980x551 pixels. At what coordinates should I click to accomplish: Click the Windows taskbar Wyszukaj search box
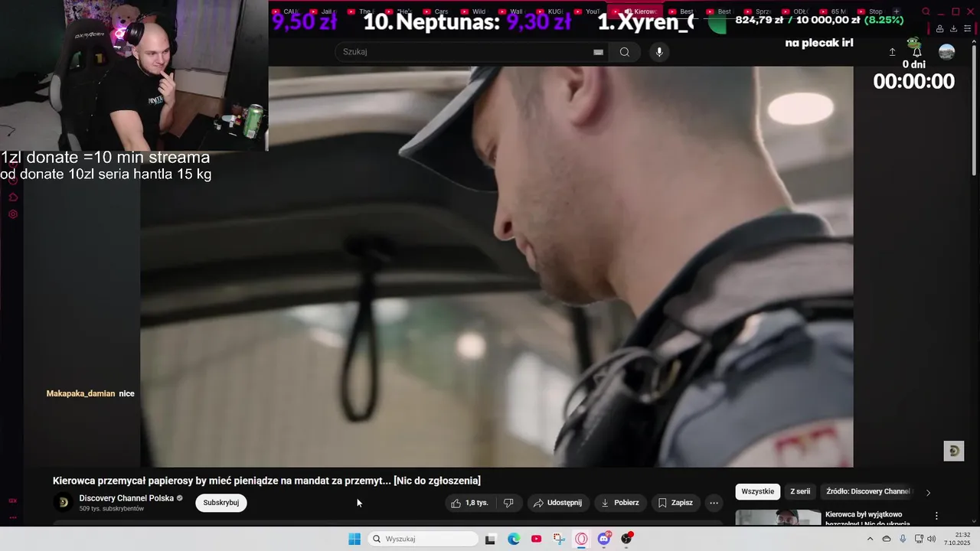[423, 539]
